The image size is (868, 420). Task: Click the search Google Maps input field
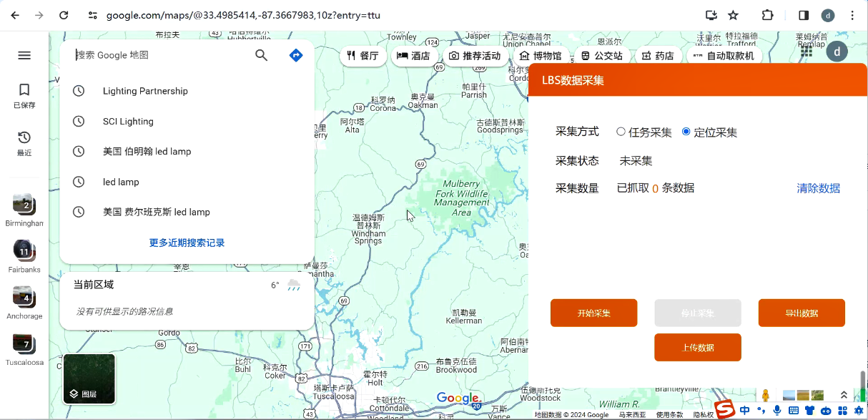pyautogui.click(x=161, y=55)
